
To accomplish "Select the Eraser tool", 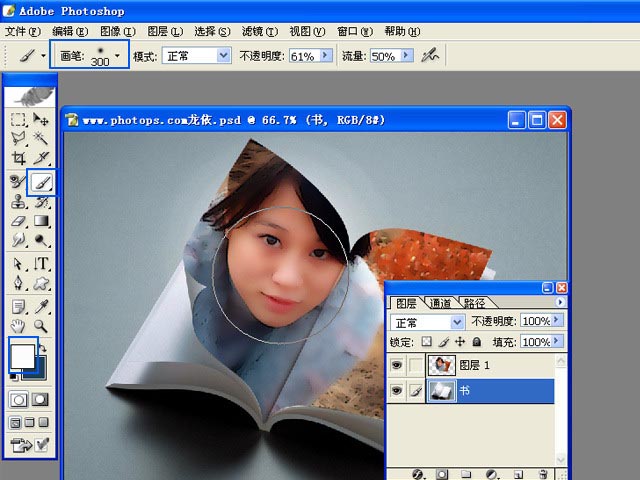I will tap(19, 221).
